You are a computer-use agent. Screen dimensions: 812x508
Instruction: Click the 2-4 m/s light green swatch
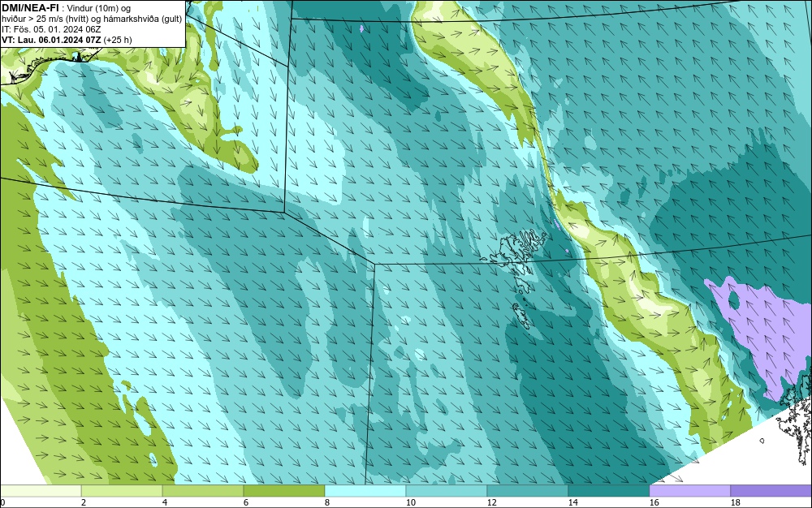coord(122,491)
